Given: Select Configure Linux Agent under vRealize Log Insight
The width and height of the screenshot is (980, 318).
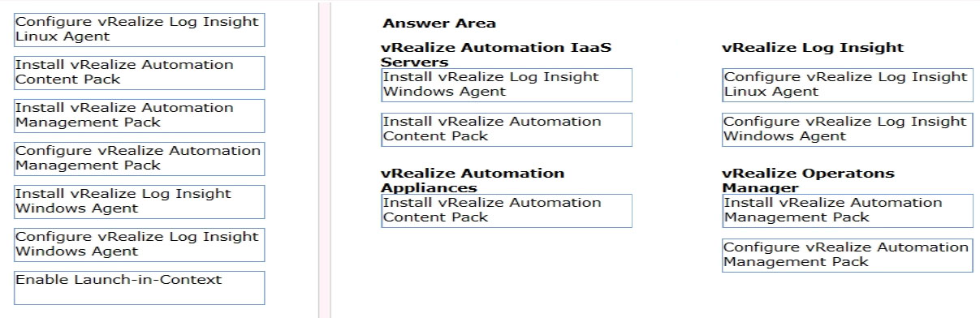Looking at the screenshot, I should coord(848,85).
